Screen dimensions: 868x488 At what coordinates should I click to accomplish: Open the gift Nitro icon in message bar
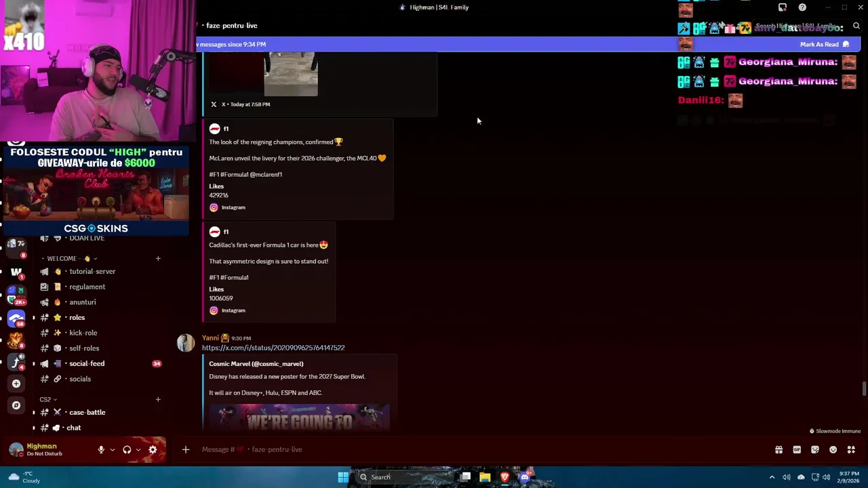point(778,449)
